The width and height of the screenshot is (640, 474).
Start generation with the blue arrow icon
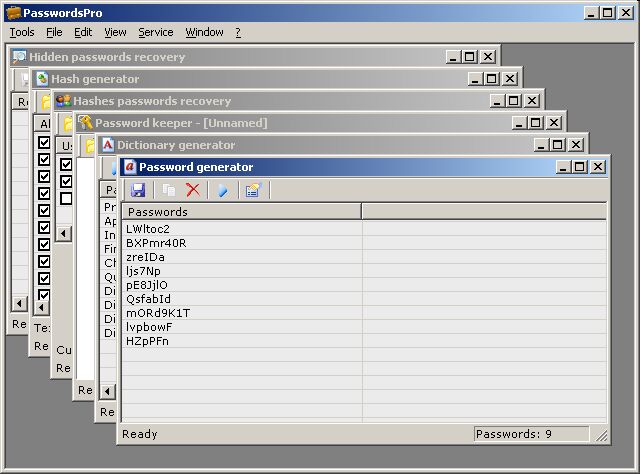tap(223, 190)
